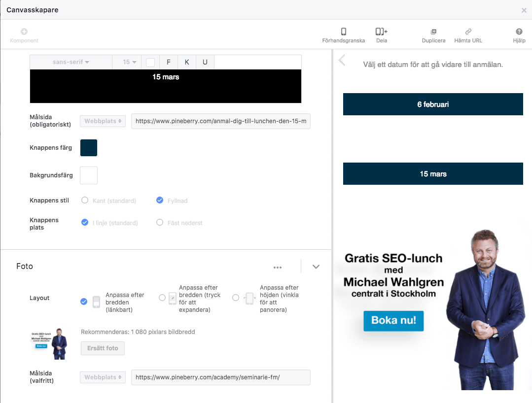Click the Foto Målsida URL field

[221, 377]
